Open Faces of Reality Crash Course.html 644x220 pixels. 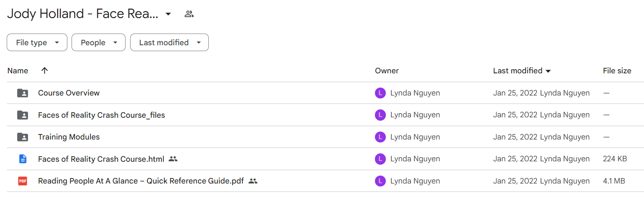tap(101, 159)
